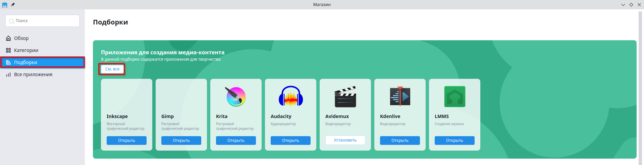
Task: Click the store app icon in title bar
Action: click(5, 5)
